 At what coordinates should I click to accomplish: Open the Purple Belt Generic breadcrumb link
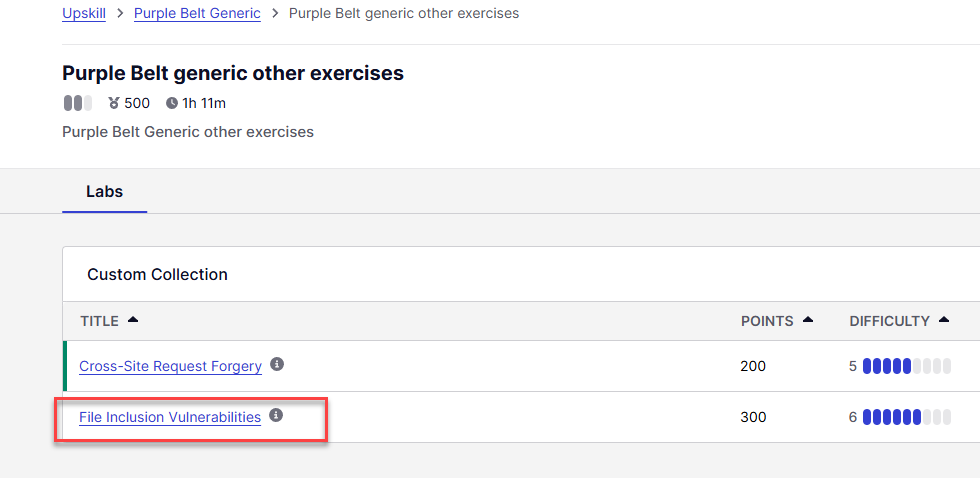(198, 14)
